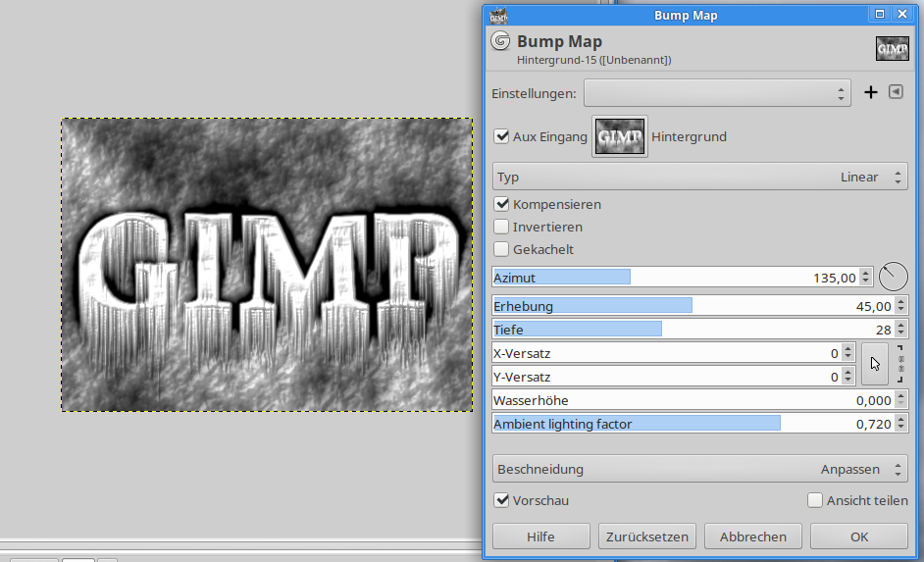The height and width of the screenshot is (562, 924).
Task: Enable the Gekachelt checkbox
Action: pyautogui.click(x=501, y=249)
